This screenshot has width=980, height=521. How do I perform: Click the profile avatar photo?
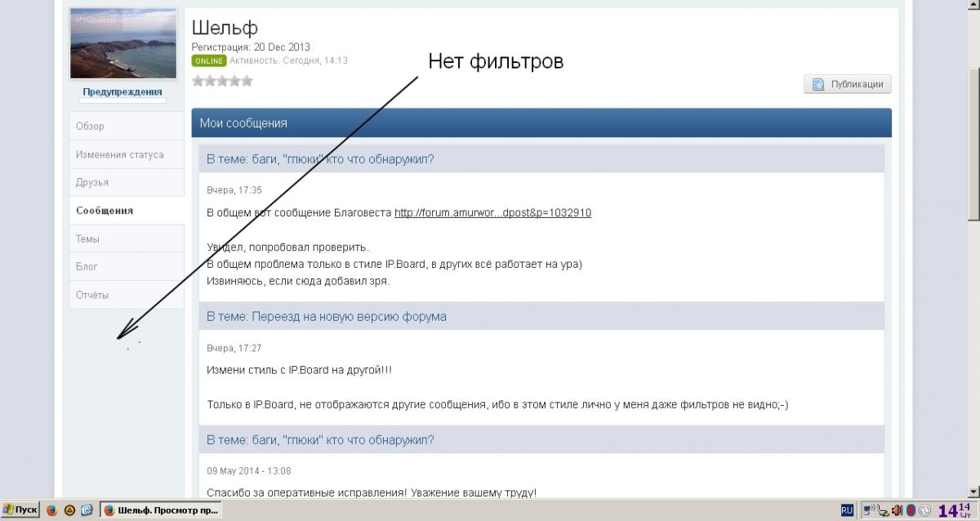[123, 44]
